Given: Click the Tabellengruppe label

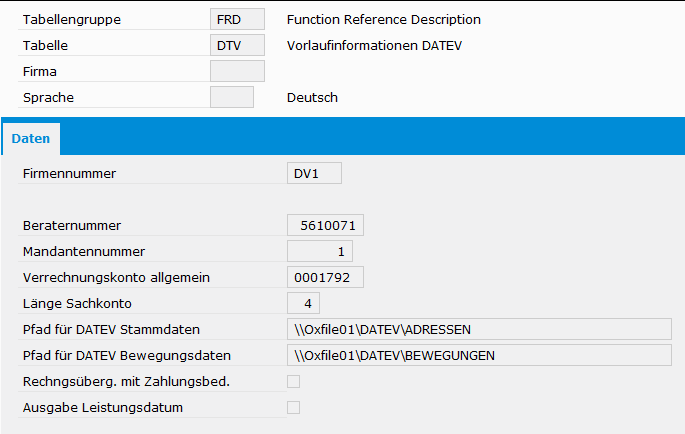Looking at the screenshot, I should pos(69,19).
